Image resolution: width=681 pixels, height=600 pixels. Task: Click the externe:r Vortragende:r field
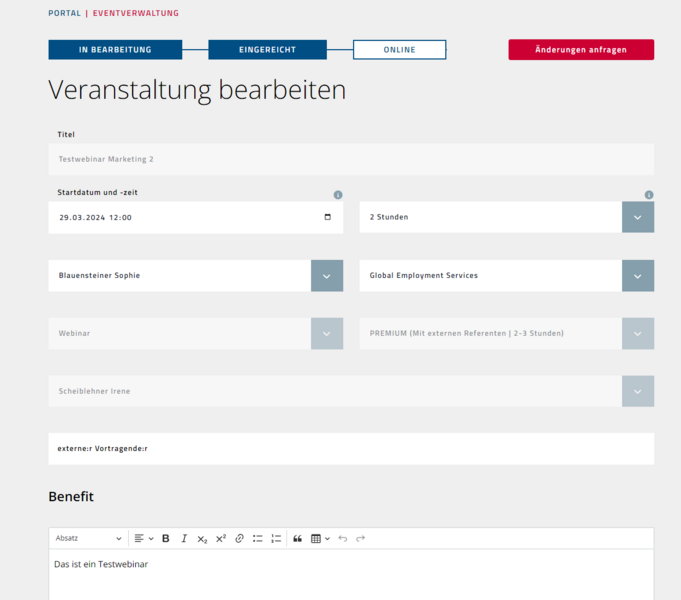[x=351, y=448]
